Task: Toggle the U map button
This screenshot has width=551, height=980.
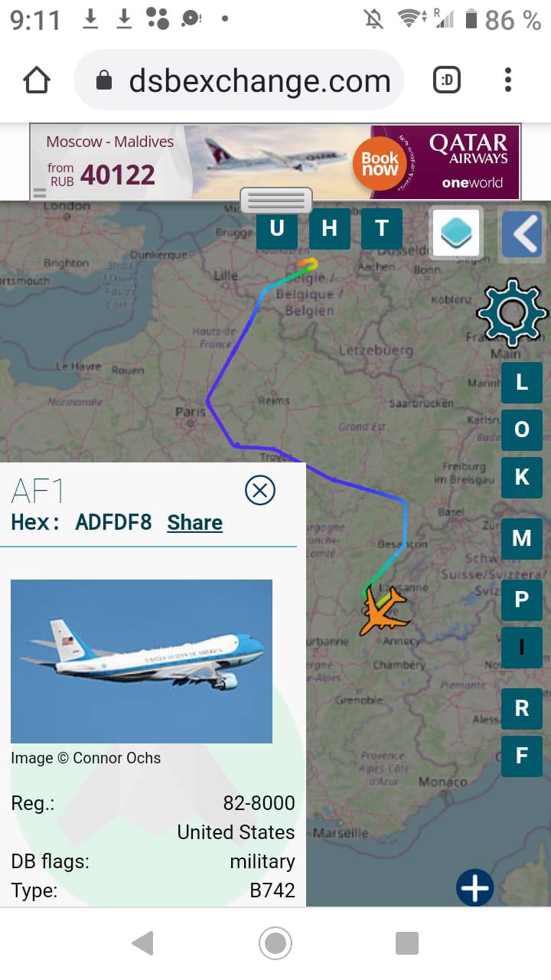Action: (277, 228)
